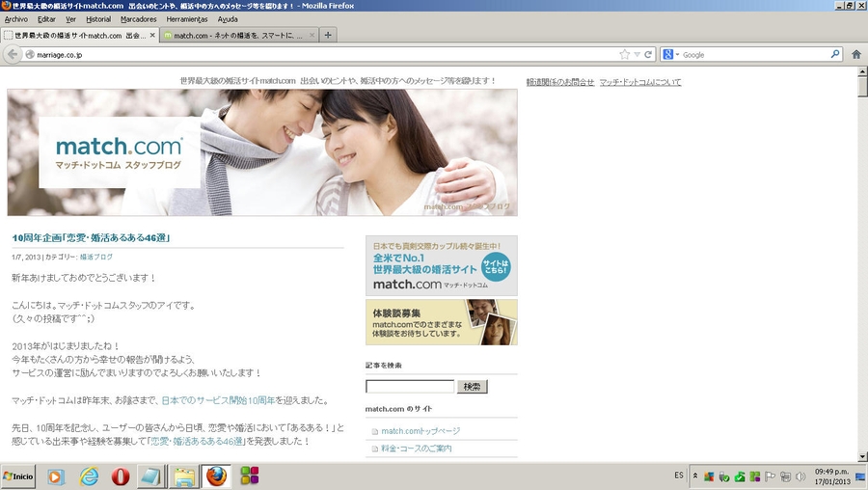Image resolution: width=868 pixels, height=490 pixels.
Task: Open a new tab with plus button
Action: click(328, 36)
